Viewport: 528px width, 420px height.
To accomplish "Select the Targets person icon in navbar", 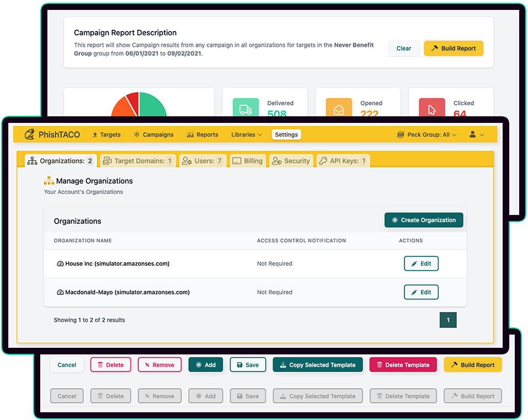I will point(96,134).
